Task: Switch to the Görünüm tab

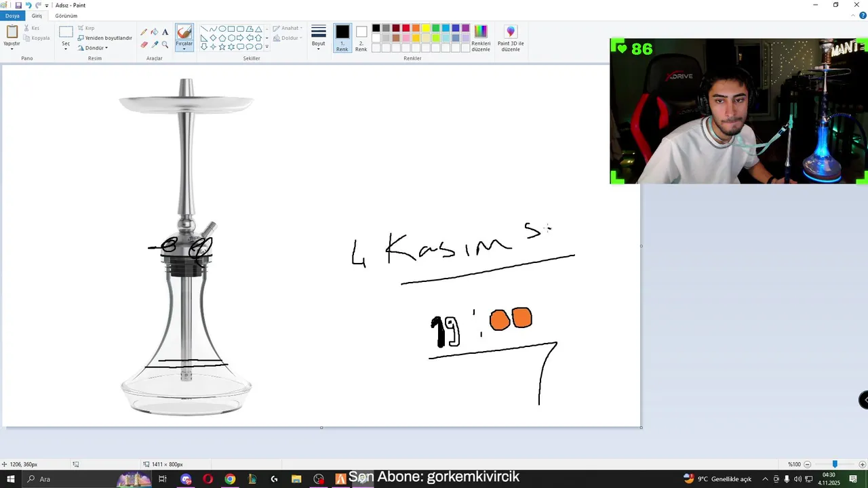Action: (x=66, y=16)
